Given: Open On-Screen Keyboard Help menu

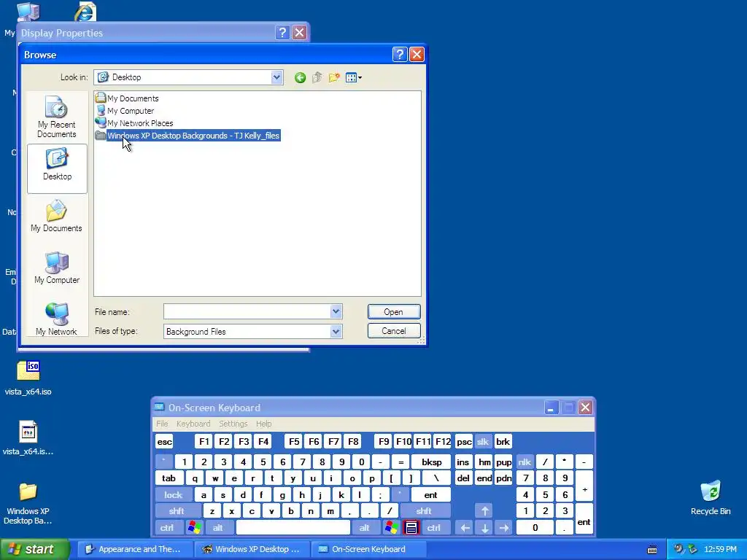Looking at the screenshot, I should (x=263, y=424).
